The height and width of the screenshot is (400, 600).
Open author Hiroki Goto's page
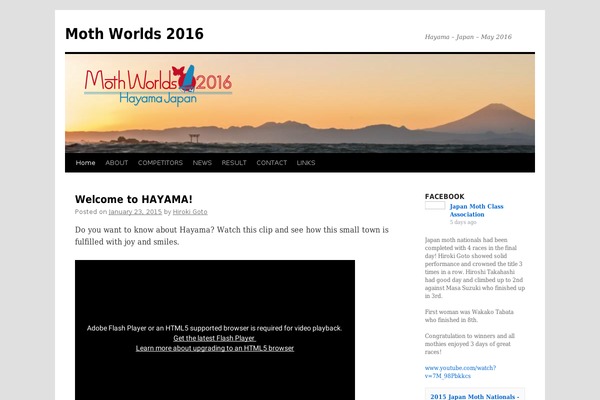190,212
